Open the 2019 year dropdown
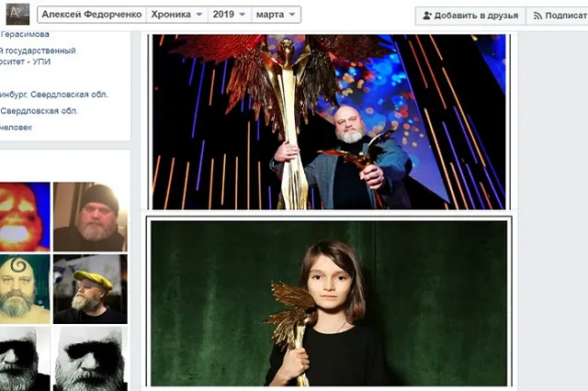 229,15
